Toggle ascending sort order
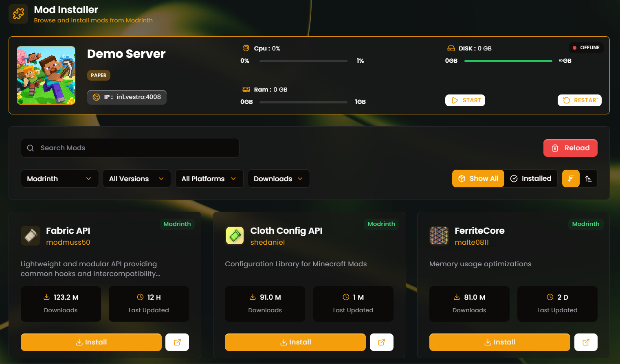620x364 pixels. 589,178
